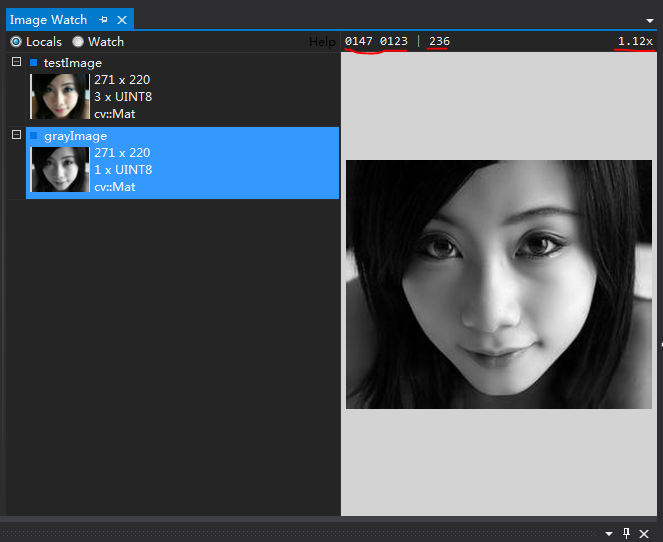Close the bottom panel
663x542 pixels.
pyautogui.click(x=644, y=534)
